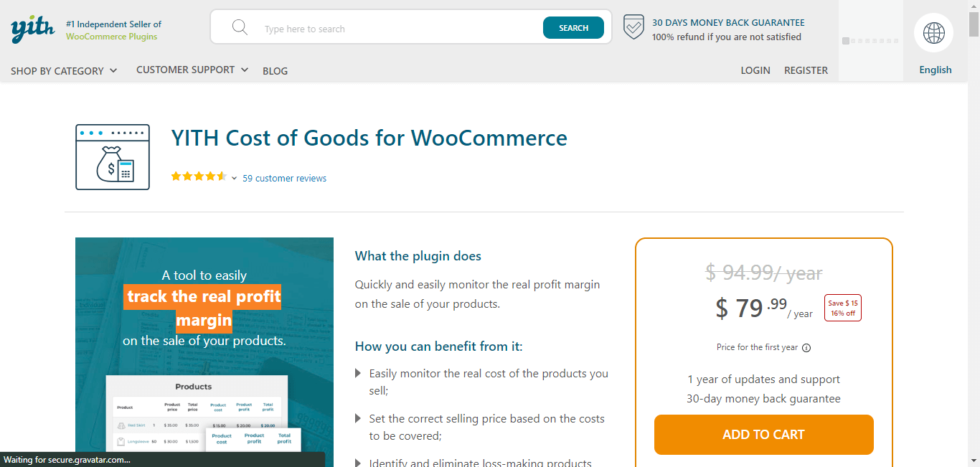Click the YITH logo
This screenshot has height=467, width=980.
point(33,29)
